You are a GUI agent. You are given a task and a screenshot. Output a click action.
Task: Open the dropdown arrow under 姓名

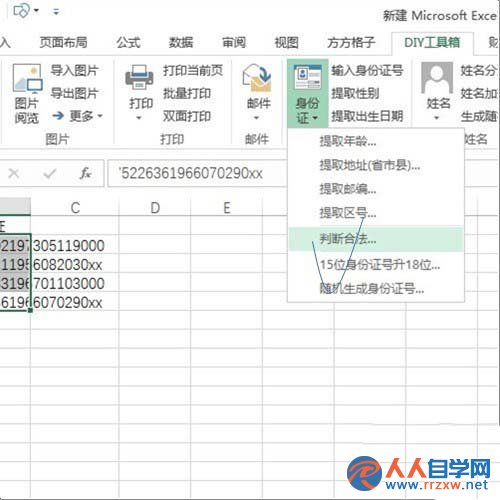(436, 118)
